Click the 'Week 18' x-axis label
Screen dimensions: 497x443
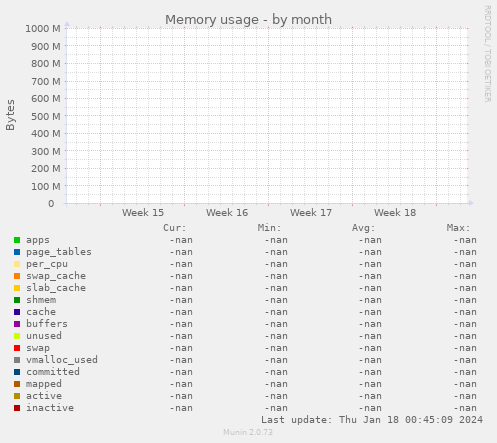point(395,213)
